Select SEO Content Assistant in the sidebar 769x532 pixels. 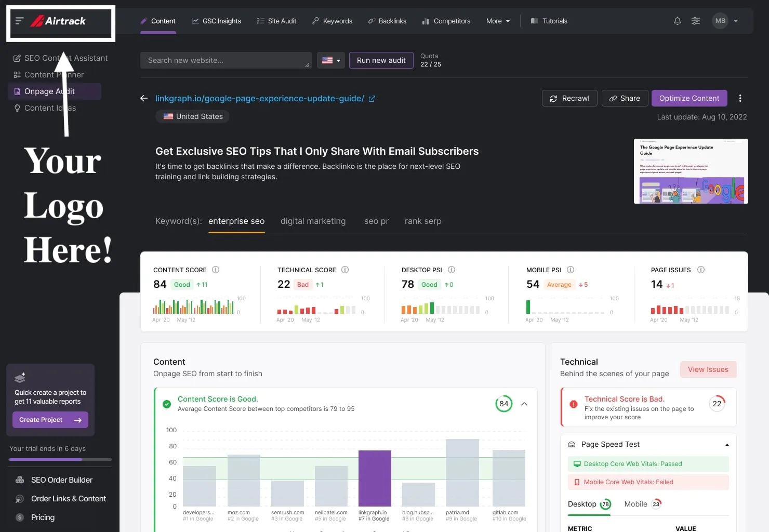click(x=65, y=58)
